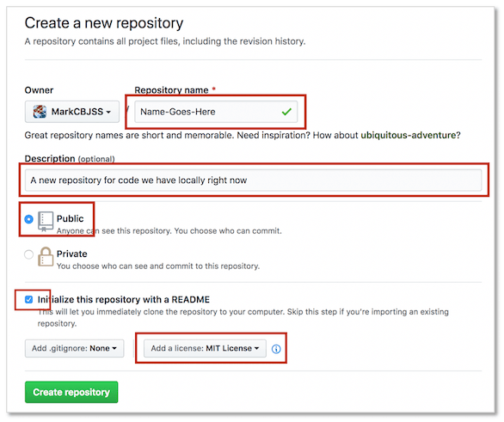The image size is (504, 422).
Task: Click the Description (optional) label
Action: coord(70,159)
